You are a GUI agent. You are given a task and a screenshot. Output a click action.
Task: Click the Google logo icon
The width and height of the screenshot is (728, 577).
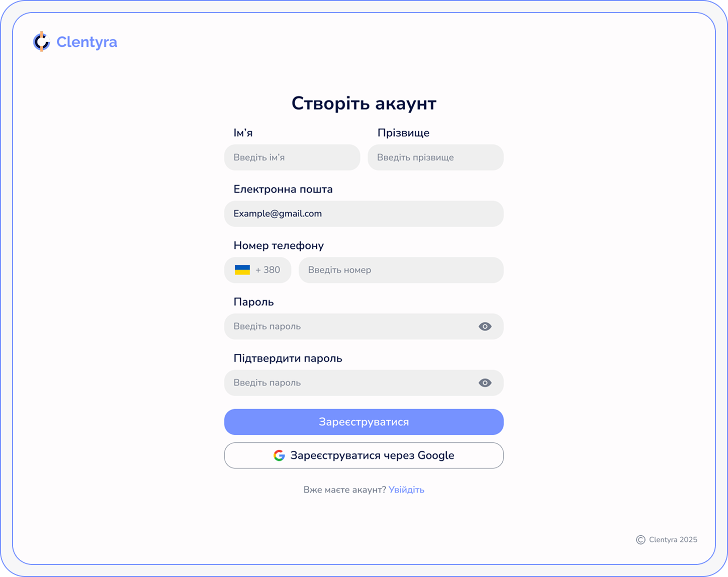pos(279,455)
